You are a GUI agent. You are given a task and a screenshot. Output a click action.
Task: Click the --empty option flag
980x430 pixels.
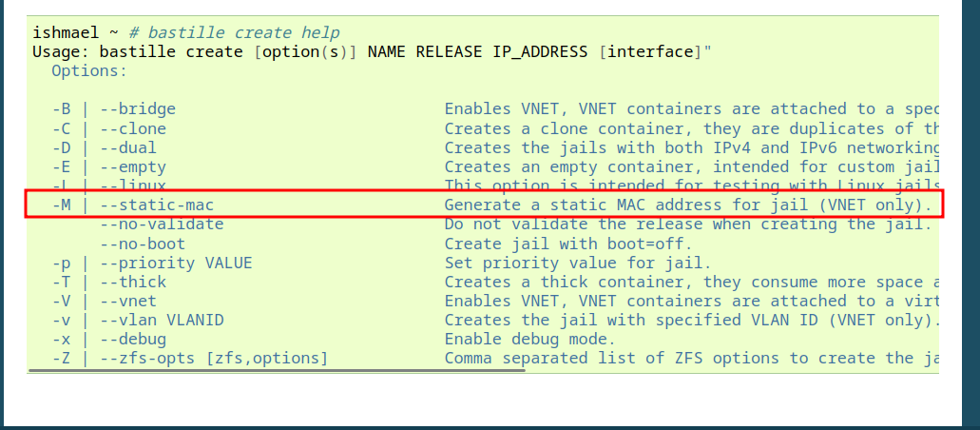coord(133,166)
